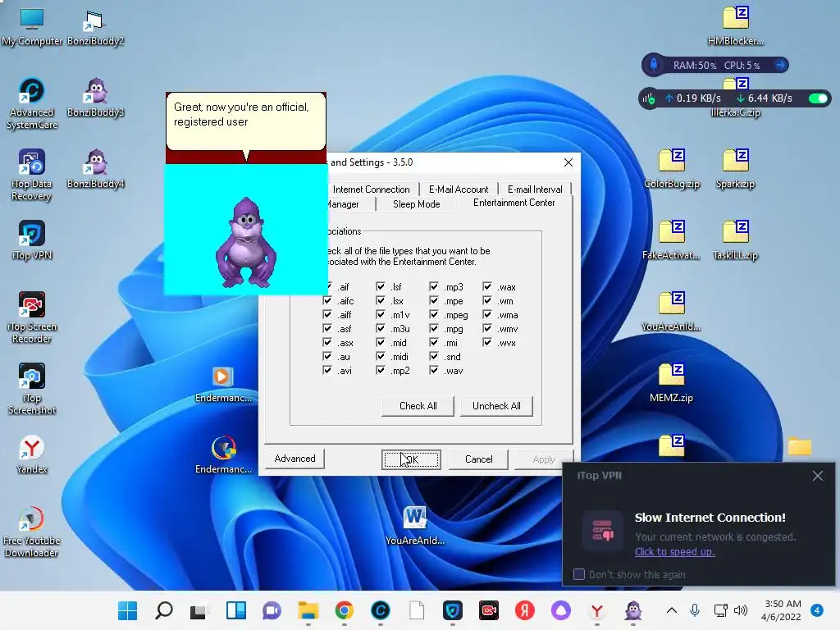Open notification center badge
Screen dimensions: 840x630
(x=817, y=610)
